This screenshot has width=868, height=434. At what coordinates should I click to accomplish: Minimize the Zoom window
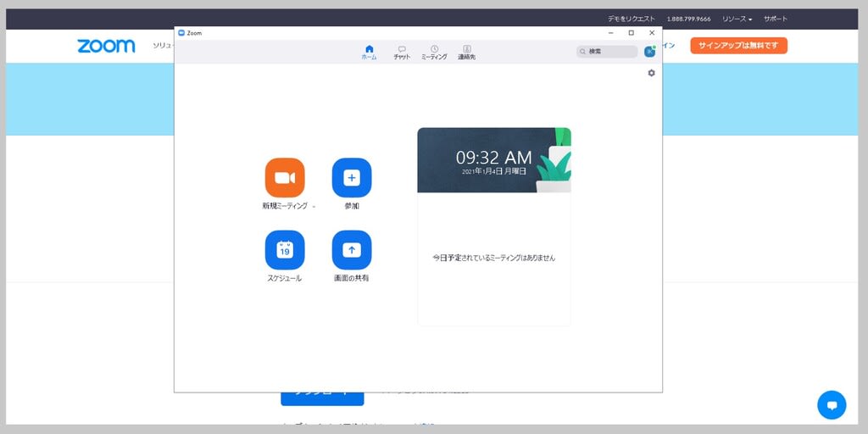click(x=610, y=33)
